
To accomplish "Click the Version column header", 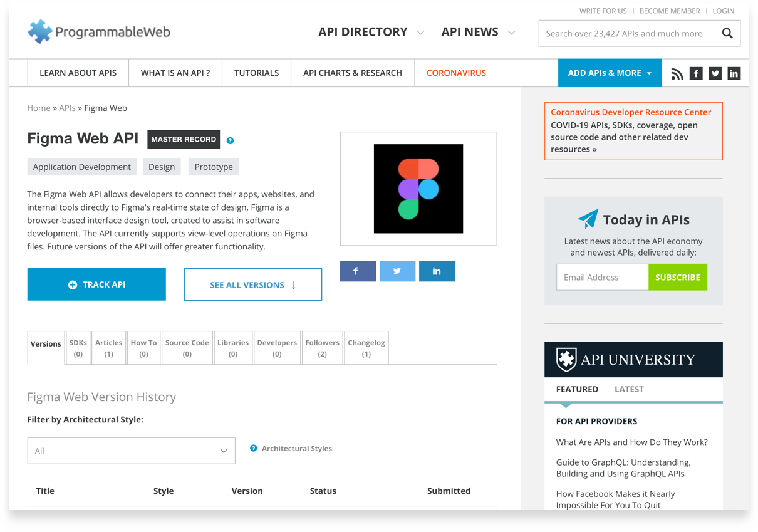I will click(x=247, y=491).
